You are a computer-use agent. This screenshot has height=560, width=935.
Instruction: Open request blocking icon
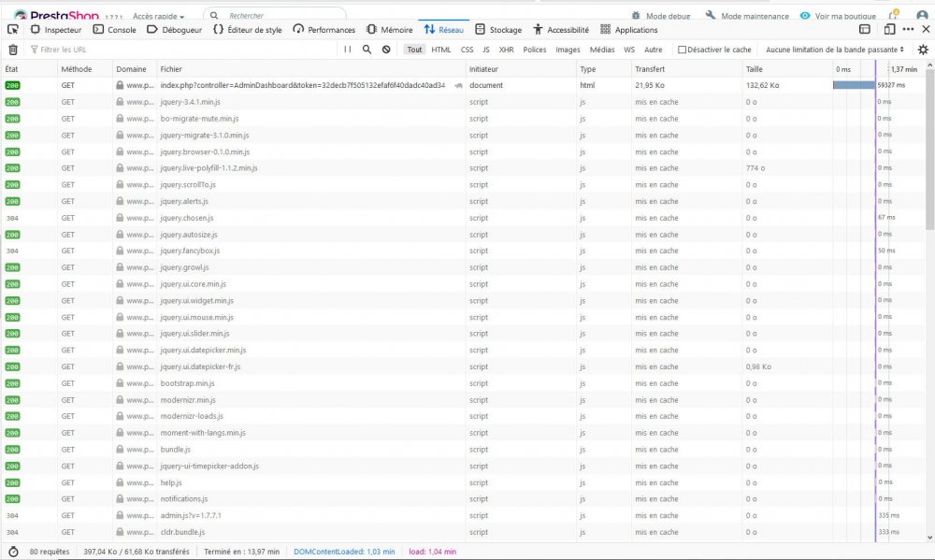point(386,50)
